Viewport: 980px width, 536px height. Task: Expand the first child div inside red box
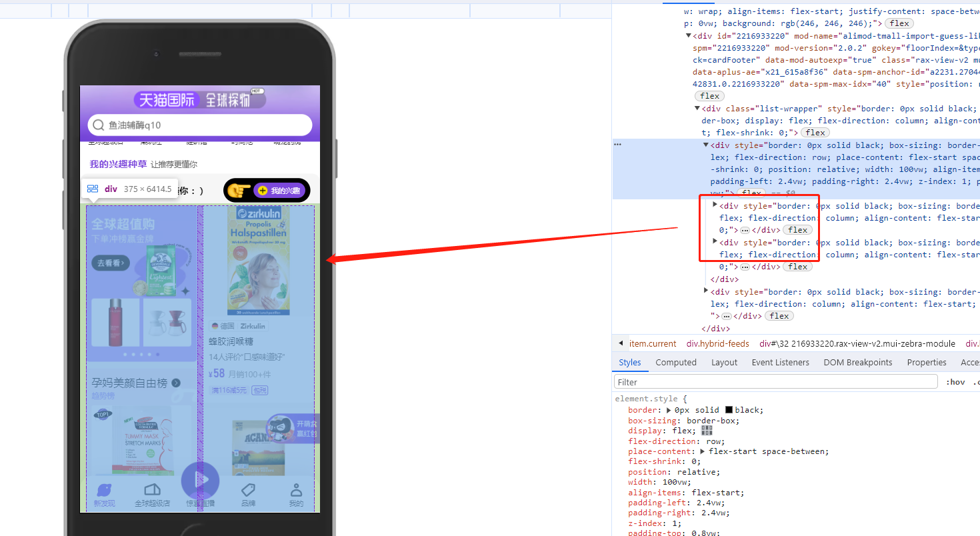[715, 205]
